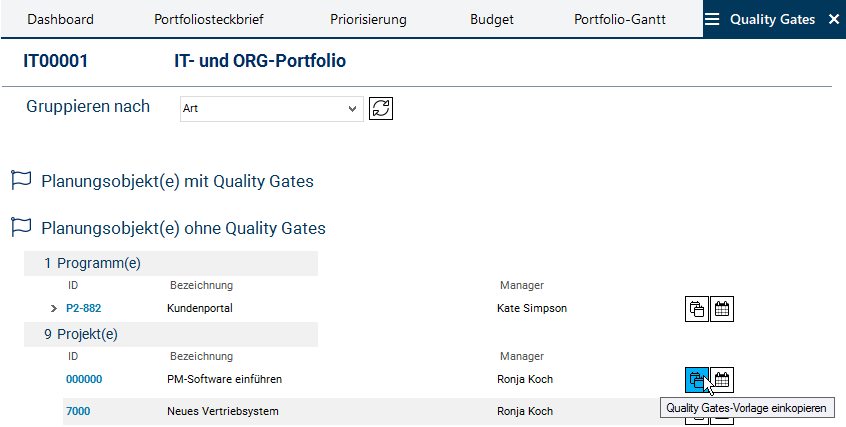Go to the Budget tab
Image resolution: width=846 pixels, height=427 pixels.
(492, 19)
